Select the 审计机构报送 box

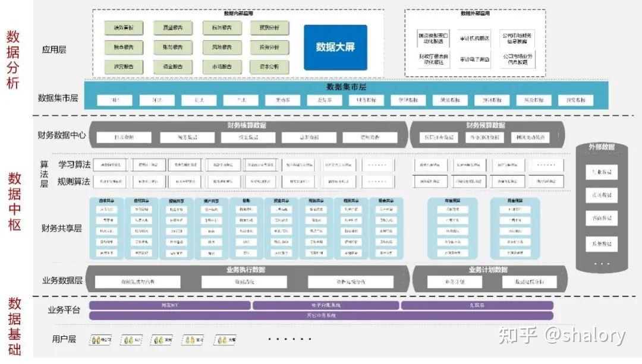pyautogui.click(x=474, y=39)
